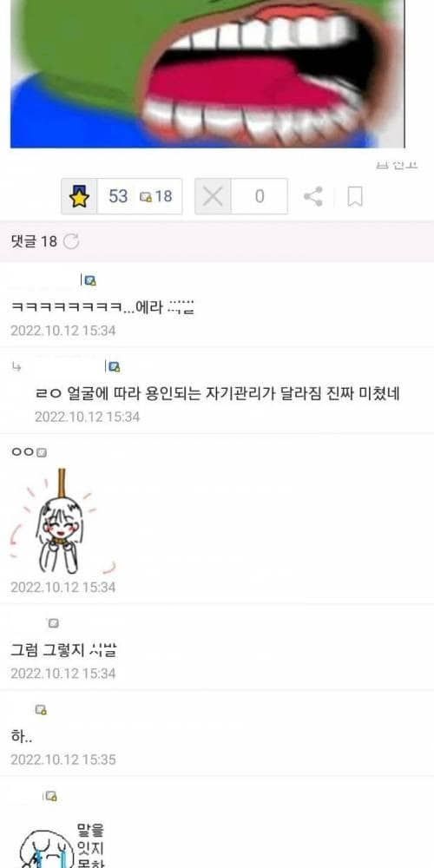Click the reply about 자기관리가 달라짐
This screenshot has height=868, width=434.
217,393
